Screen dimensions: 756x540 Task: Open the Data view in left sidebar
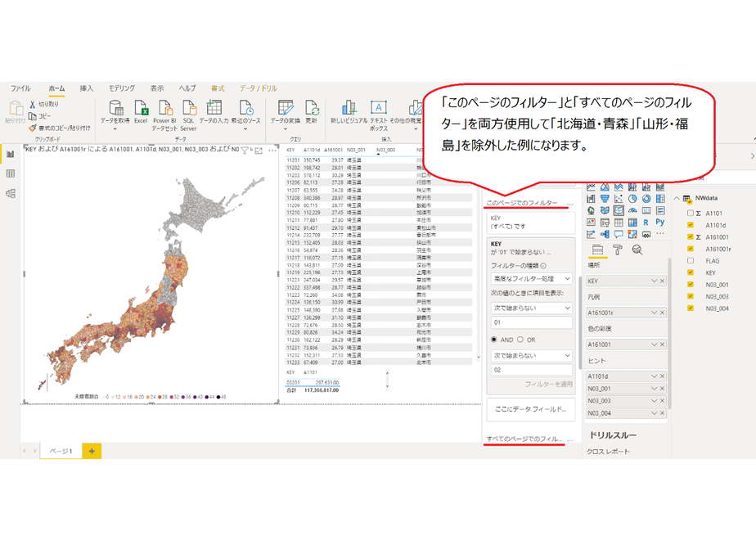pyautogui.click(x=10, y=173)
